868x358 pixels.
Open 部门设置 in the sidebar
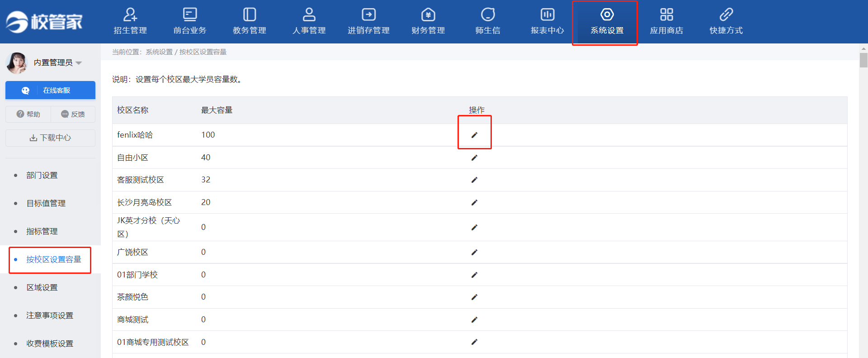click(42, 175)
